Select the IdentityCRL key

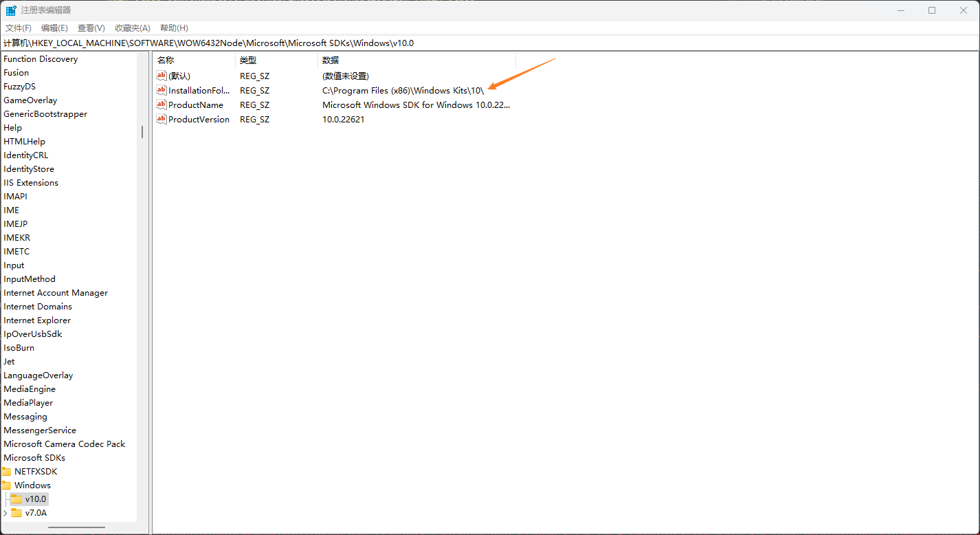click(26, 155)
